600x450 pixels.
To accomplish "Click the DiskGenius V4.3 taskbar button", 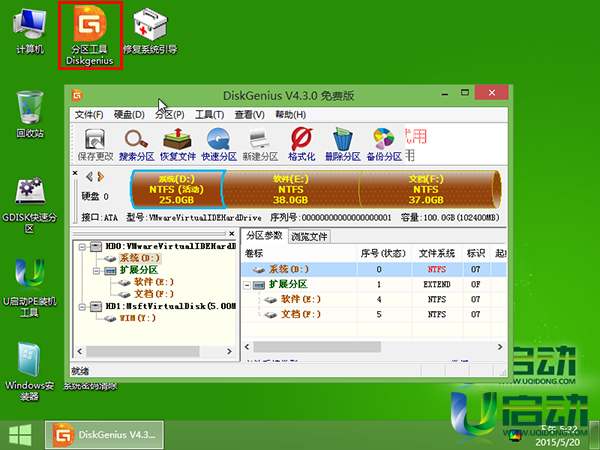I will [x=104, y=435].
